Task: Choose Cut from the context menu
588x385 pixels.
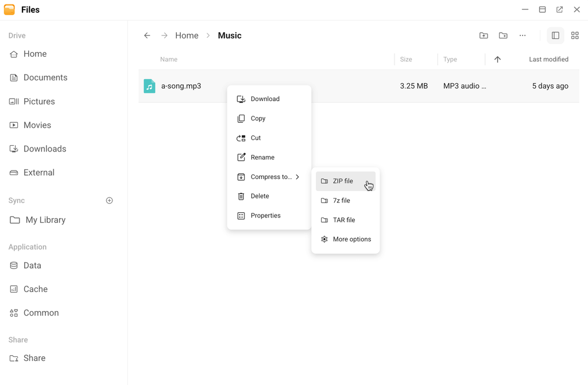Action: tap(269, 138)
